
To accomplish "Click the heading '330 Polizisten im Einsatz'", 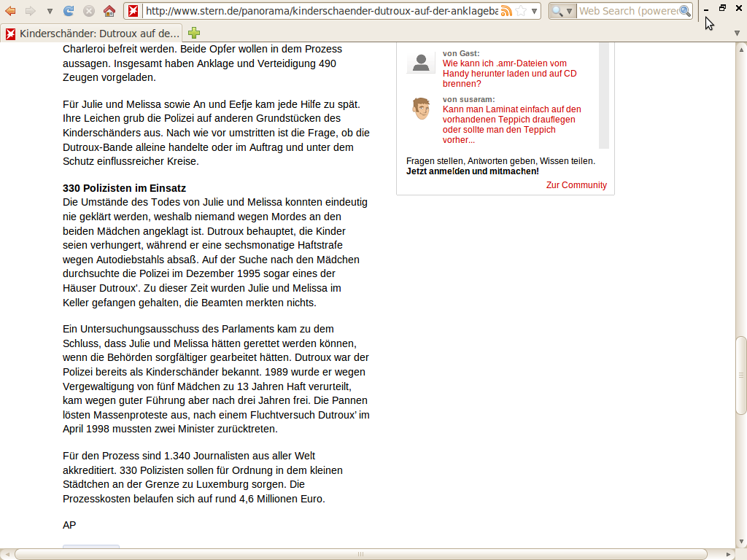I will pyautogui.click(x=124, y=188).
